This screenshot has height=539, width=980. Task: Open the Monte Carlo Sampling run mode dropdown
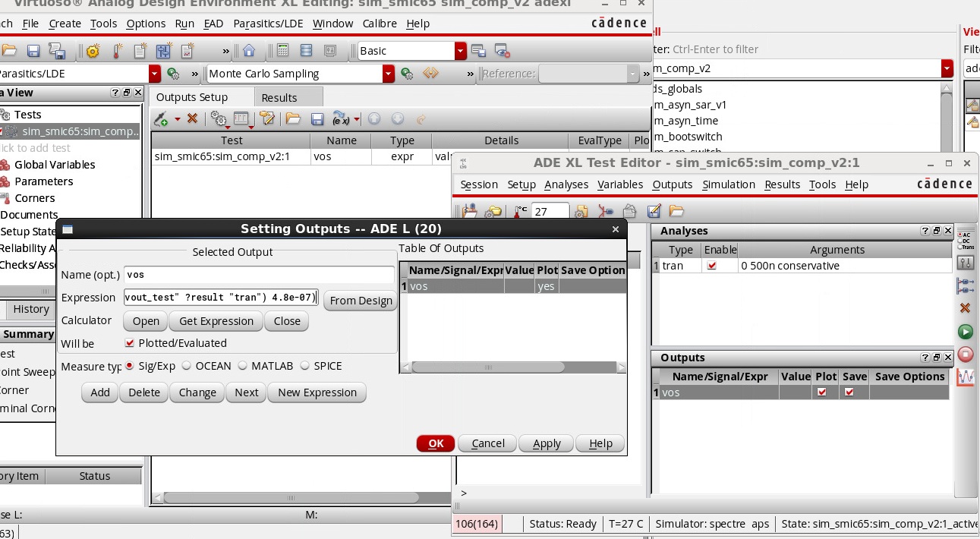389,74
